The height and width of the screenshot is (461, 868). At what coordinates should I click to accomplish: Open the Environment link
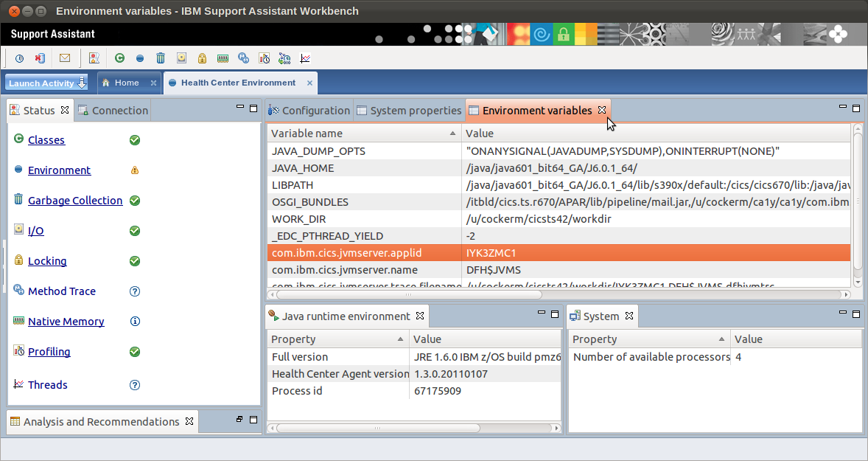click(x=59, y=170)
